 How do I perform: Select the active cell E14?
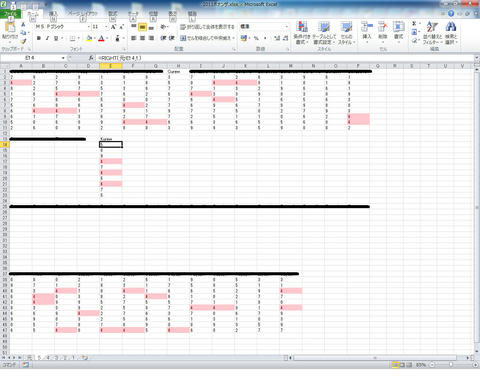pyautogui.click(x=111, y=145)
